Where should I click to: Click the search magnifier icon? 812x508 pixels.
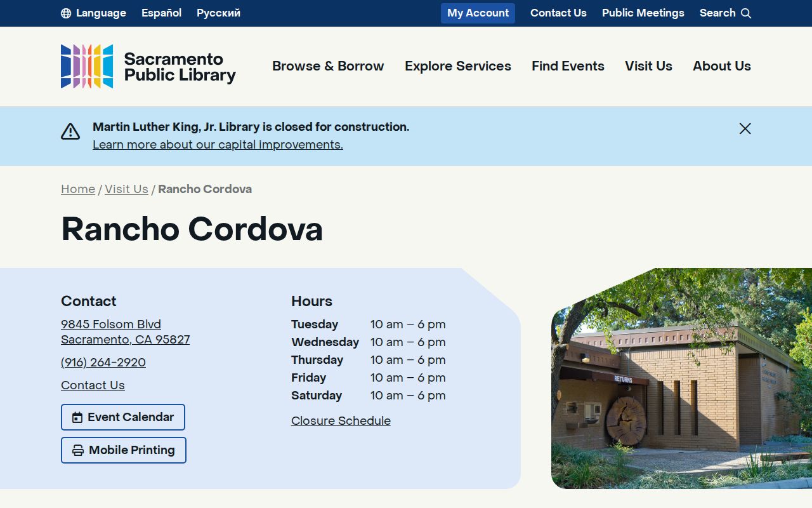(x=746, y=13)
